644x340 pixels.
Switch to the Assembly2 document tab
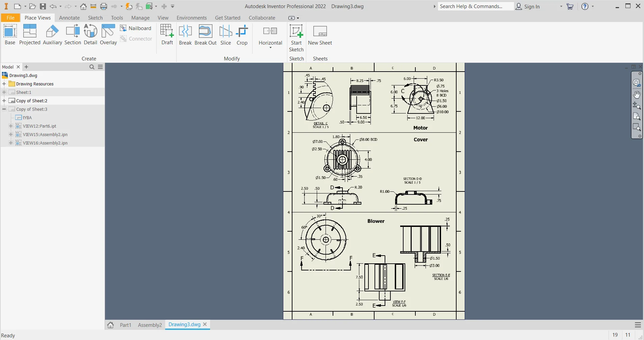pyautogui.click(x=150, y=325)
